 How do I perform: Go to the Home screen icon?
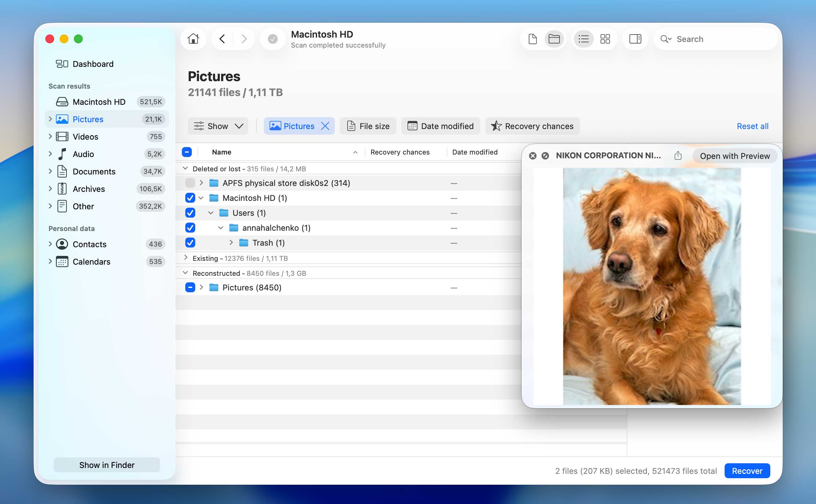point(193,39)
